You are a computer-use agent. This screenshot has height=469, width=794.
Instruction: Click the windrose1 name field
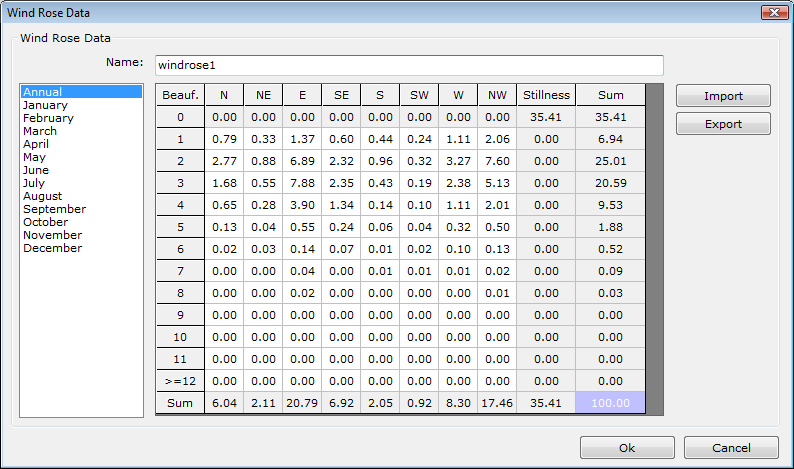click(x=408, y=65)
